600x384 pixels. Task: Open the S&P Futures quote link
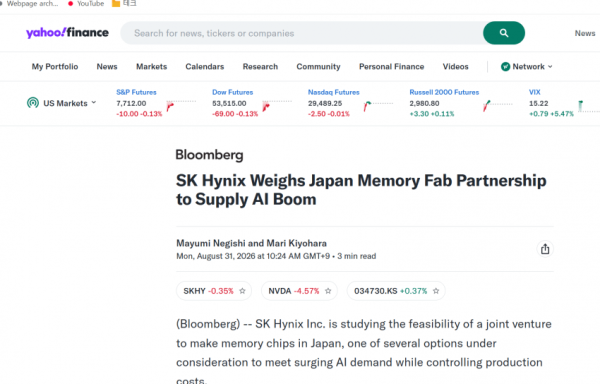pyautogui.click(x=136, y=92)
